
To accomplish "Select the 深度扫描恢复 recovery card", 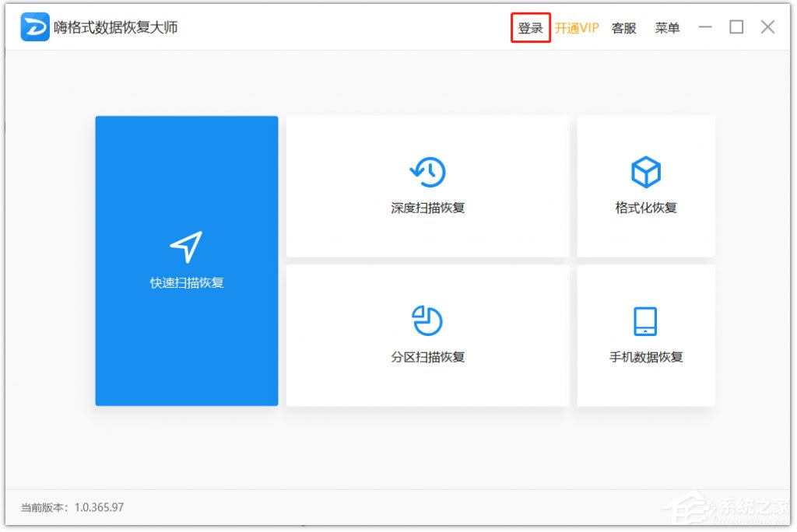I will tap(426, 185).
